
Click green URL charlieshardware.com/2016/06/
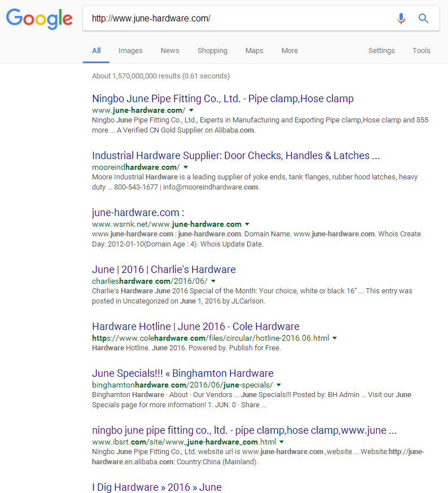(x=150, y=281)
